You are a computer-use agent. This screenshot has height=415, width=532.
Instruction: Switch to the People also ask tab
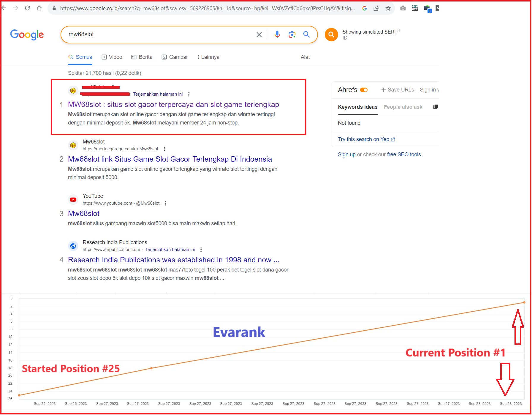pos(403,107)
